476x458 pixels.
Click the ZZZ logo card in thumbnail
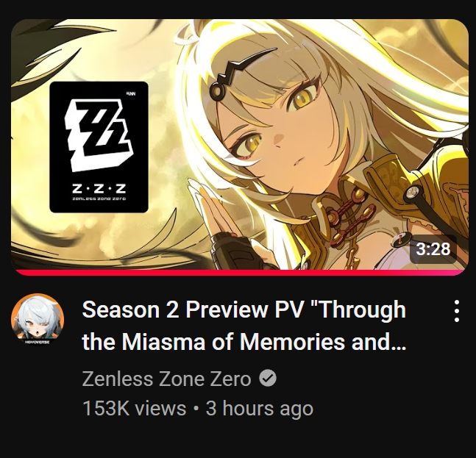click(x=99, y=147)
